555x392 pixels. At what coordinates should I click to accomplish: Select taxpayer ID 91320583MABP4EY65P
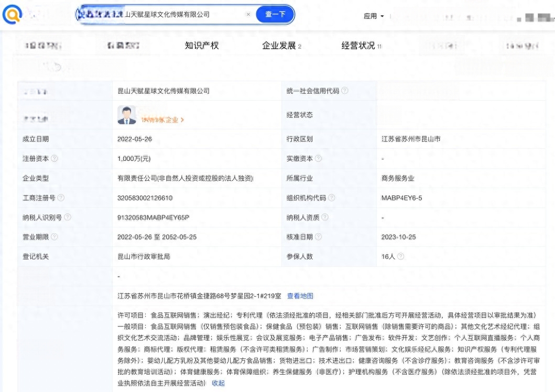tap(153, 217)
